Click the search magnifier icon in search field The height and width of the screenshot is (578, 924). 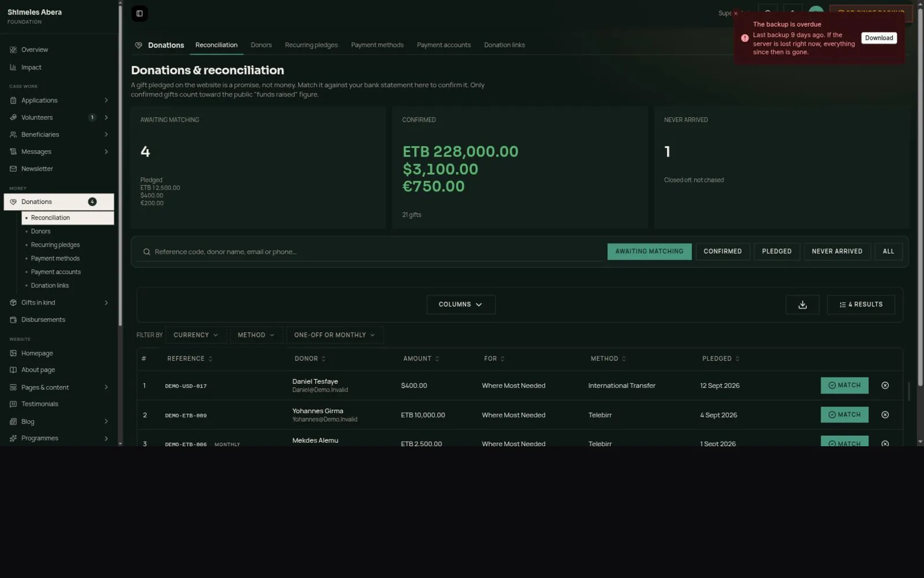(147, 252)
